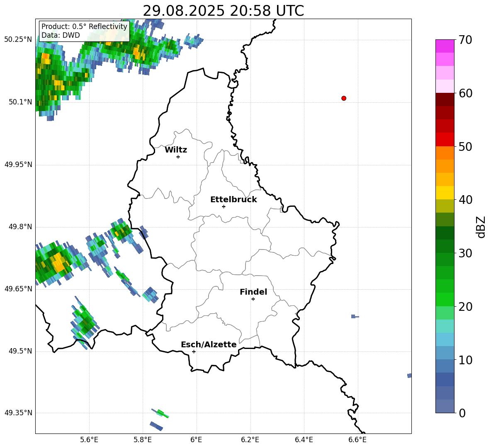The image size is (491, 448).
Task: Click the Wiltz city label
Action: (x=176, y=150)
